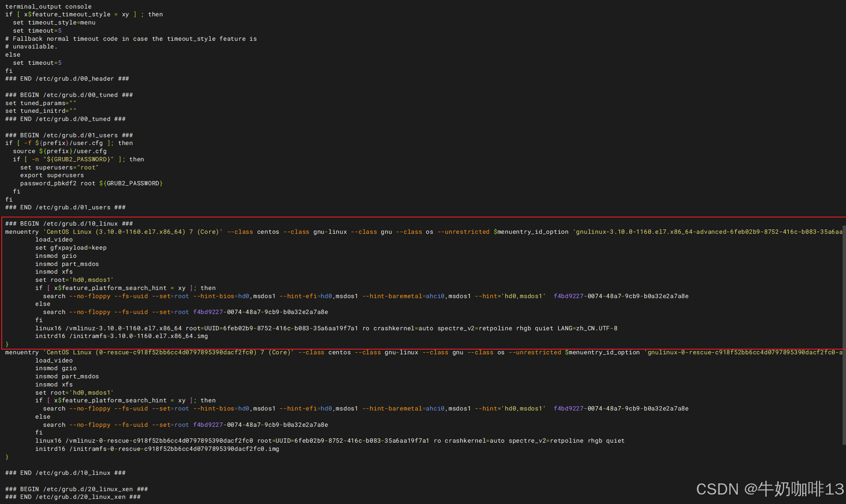
Task: Click the 'BEGIN /etc/grub.d/10_linux' comment line
Action: tap(69, 223)
